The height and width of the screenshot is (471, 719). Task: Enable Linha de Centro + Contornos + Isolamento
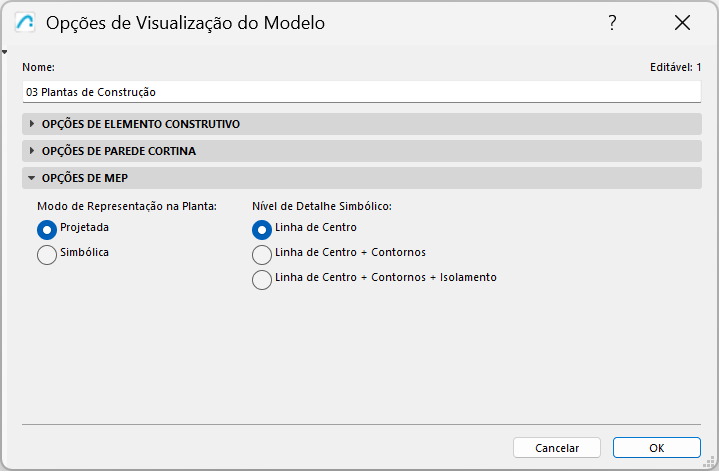(262, 280)
